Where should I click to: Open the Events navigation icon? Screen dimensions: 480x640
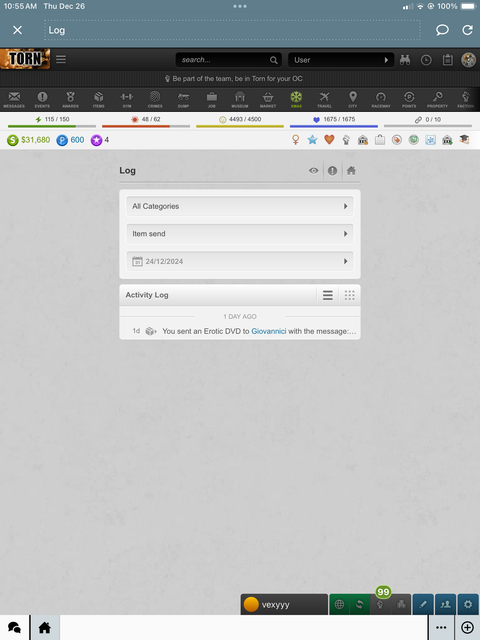click(x=42, y=99)
